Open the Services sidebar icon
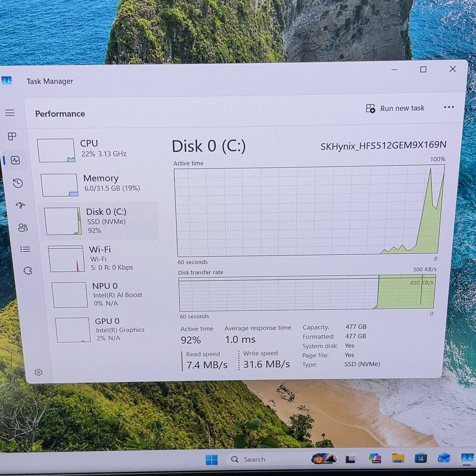Image resolution: width=476 pixels, height=476 pixels. click(28, 271)
